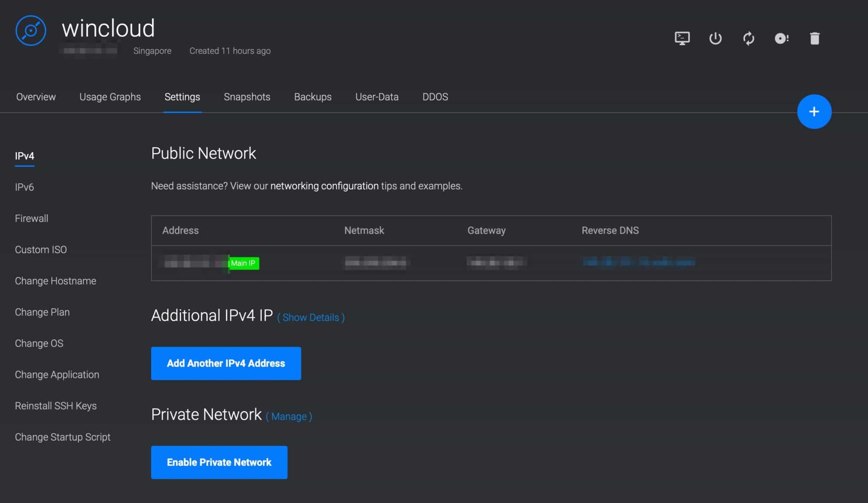Click Enable Private Network button
This screenshot has height=503, width=868.
coord(219,462)
